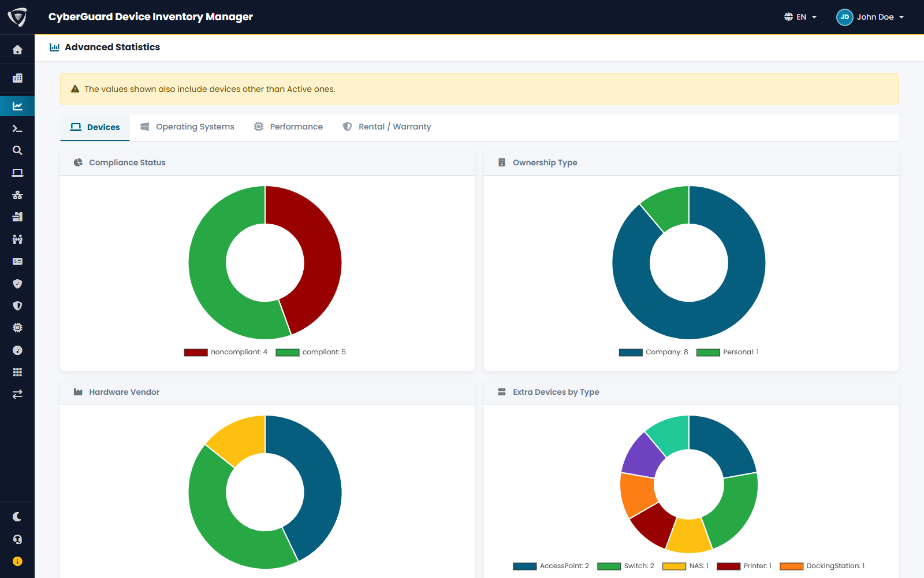Toggle the Printer legend entry
This screenshot has height=578, width=924.
pyautogui.click(x=744, y=566)
